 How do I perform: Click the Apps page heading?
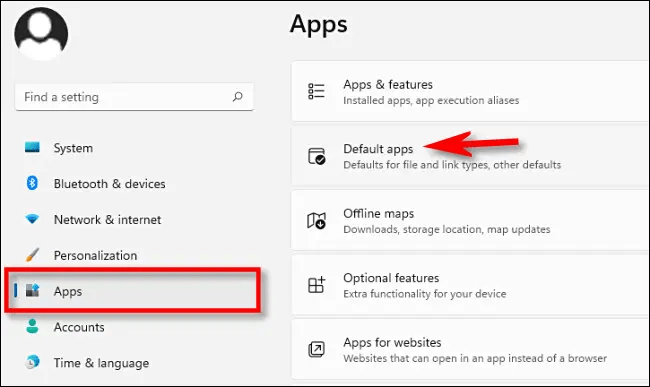click(x=319, y=25)
